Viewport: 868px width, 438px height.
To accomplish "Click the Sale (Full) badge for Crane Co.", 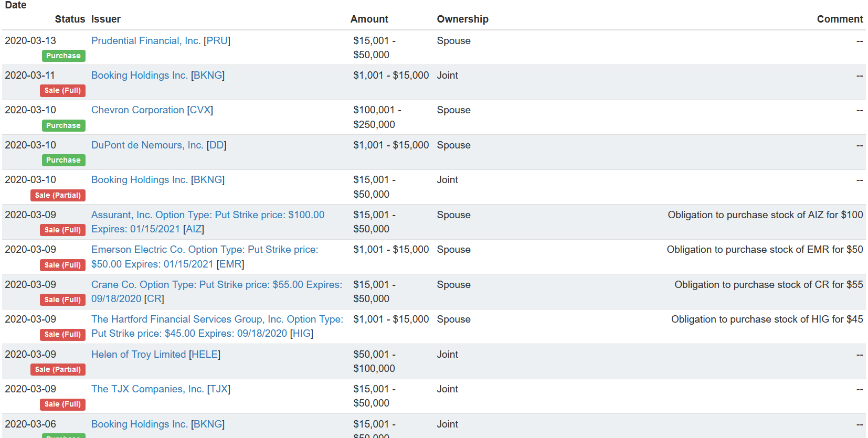I will point(62,300).
